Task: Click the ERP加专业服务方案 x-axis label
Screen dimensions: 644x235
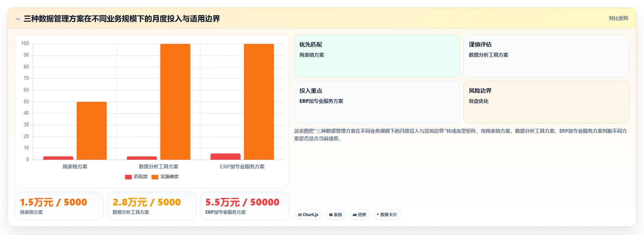Action: pyautogui.click(x=242, y=167)
